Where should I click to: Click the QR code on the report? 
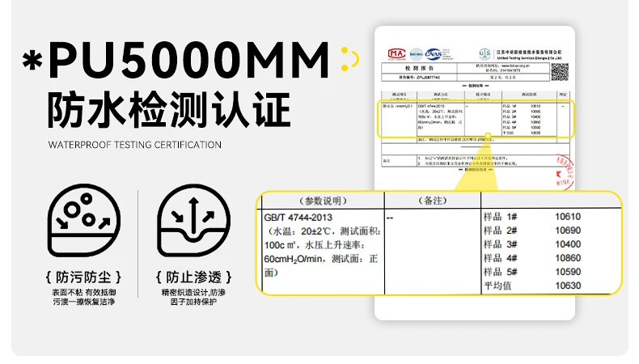coord(560,71)
